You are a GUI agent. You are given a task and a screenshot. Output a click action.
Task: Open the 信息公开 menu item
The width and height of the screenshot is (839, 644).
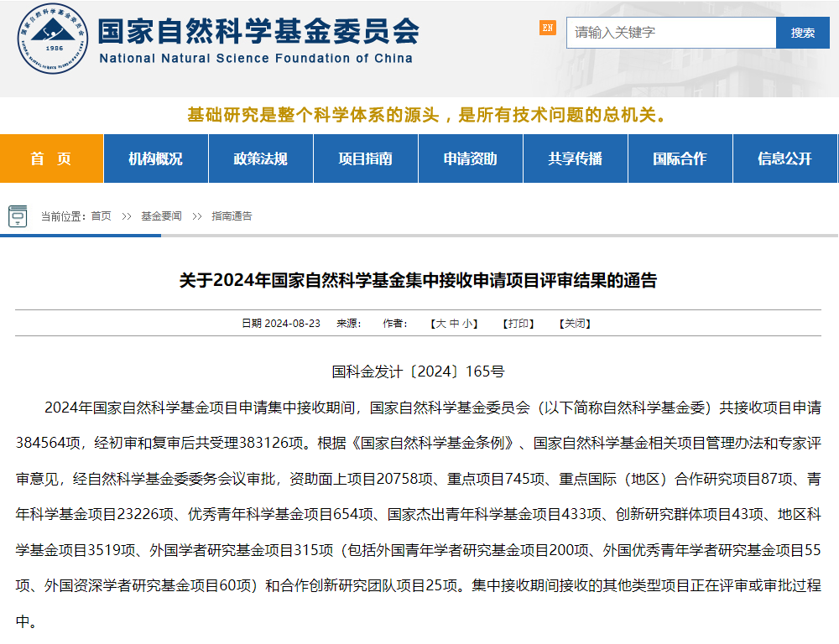point(784,158)
